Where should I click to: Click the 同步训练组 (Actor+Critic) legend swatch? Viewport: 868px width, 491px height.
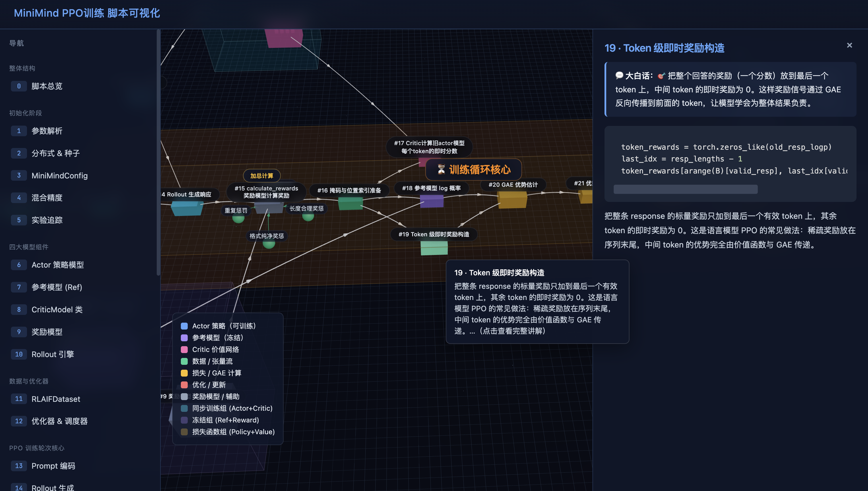pyautogui.click(x=184, y=408)
